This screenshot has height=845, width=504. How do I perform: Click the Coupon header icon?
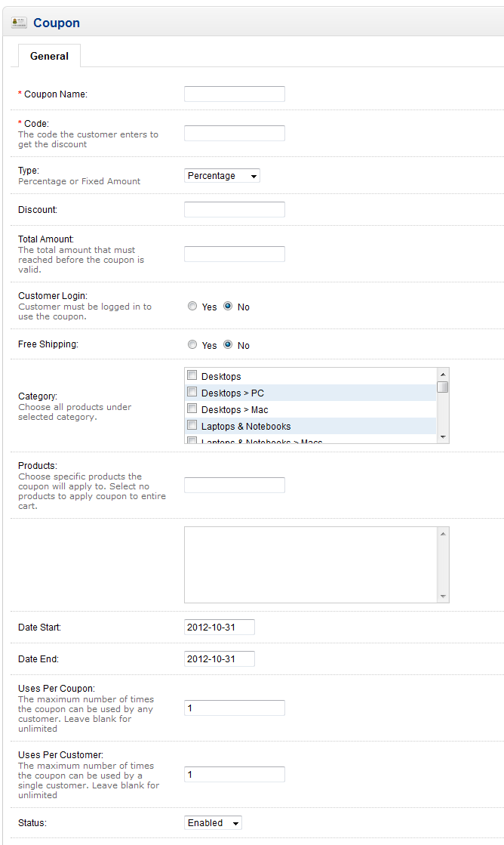(x=19, y=23)
